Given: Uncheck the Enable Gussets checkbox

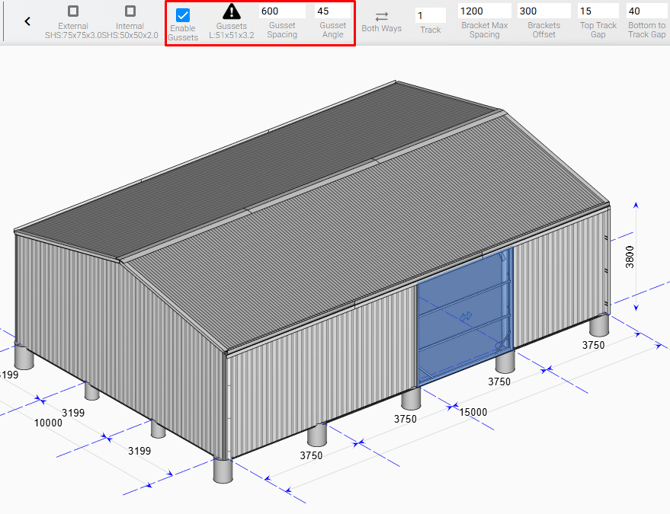Looking at the screenshot, I should click(x=183, y=15).
